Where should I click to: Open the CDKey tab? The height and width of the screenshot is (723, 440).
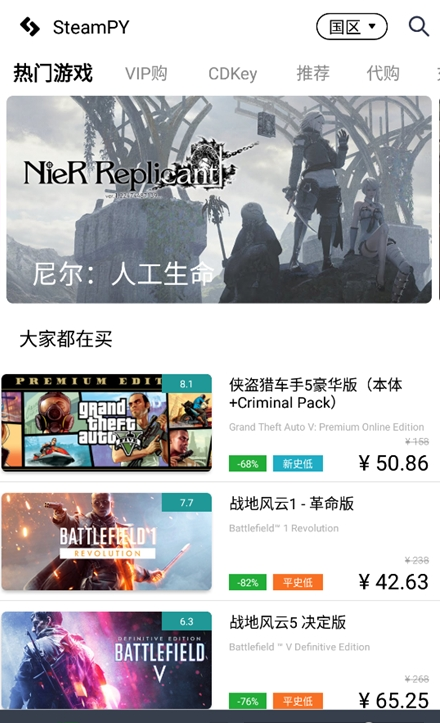[232, 73]
